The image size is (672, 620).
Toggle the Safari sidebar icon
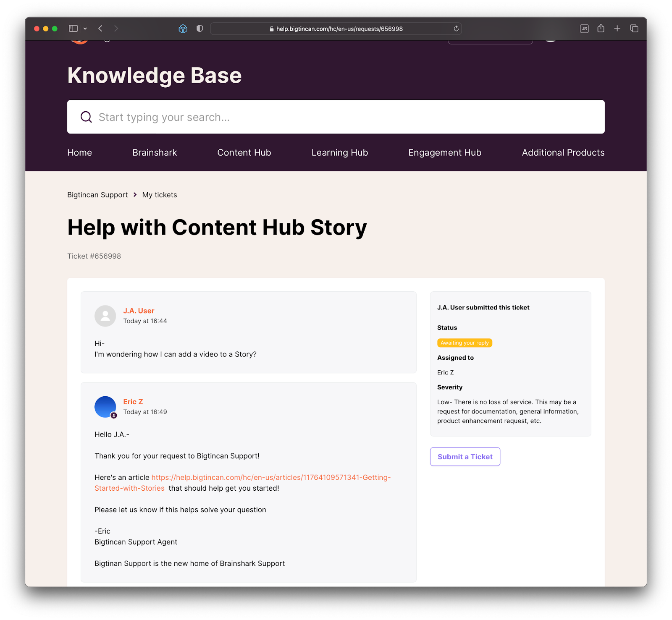tap(73, 29)
